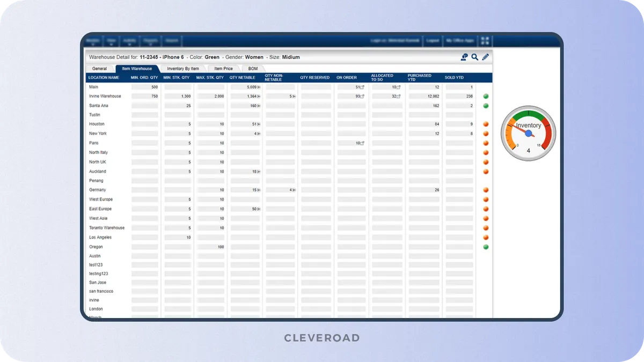
Task: Click orange status dot for Los Angeles
Action: (x=486, y=237)
